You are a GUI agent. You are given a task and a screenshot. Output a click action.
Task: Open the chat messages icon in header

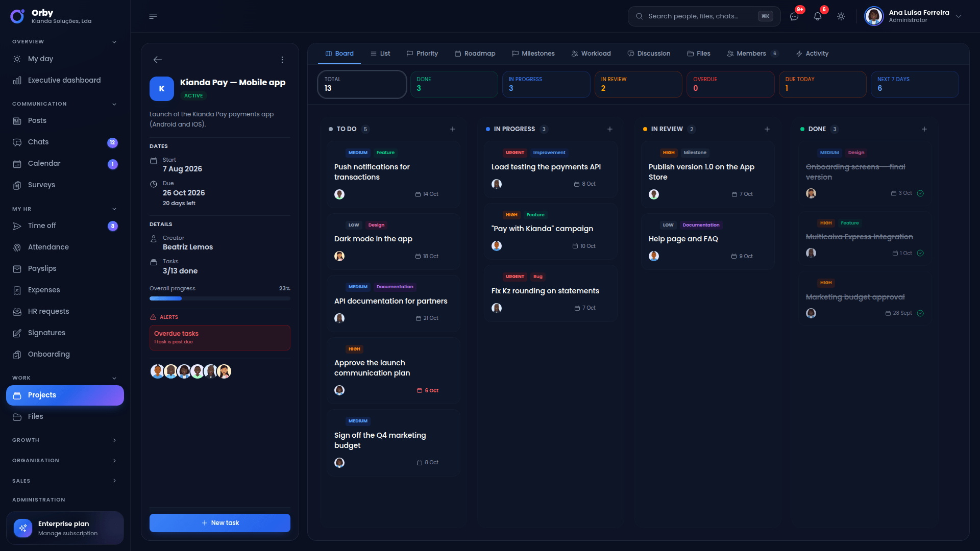794,16
